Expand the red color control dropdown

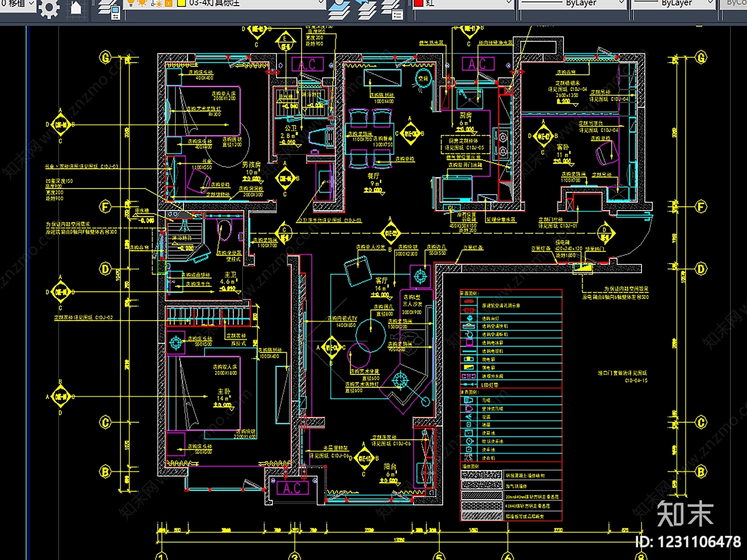(509, 3)
